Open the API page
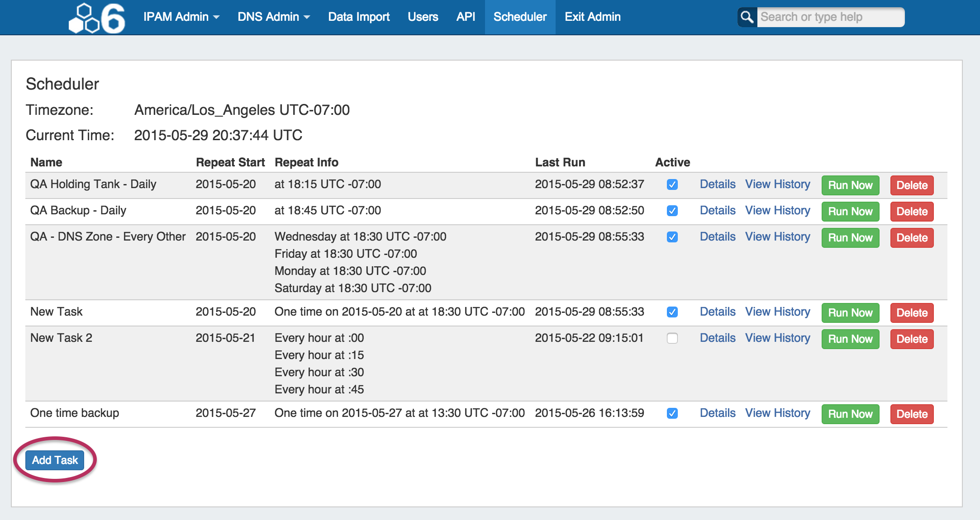Viewport: 980px width, 520px height. [466, 17]
